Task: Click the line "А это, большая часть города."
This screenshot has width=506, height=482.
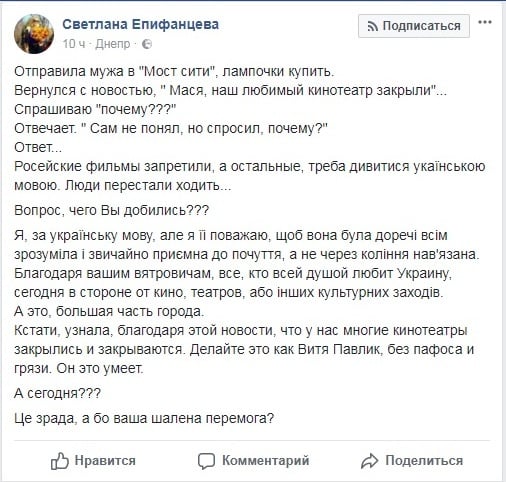Action: pyautogui.click(x=109, y=311)
